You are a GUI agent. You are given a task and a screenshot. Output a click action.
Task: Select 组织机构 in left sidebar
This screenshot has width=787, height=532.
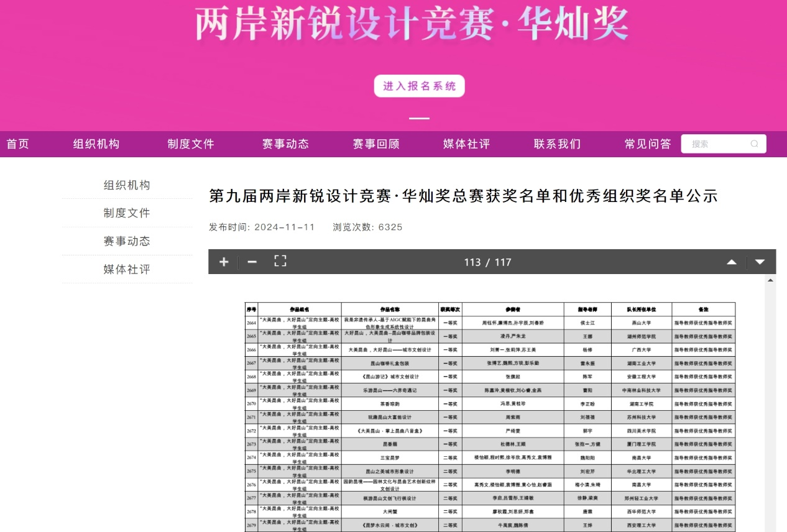pyautogui.click(x=127, y=185)
